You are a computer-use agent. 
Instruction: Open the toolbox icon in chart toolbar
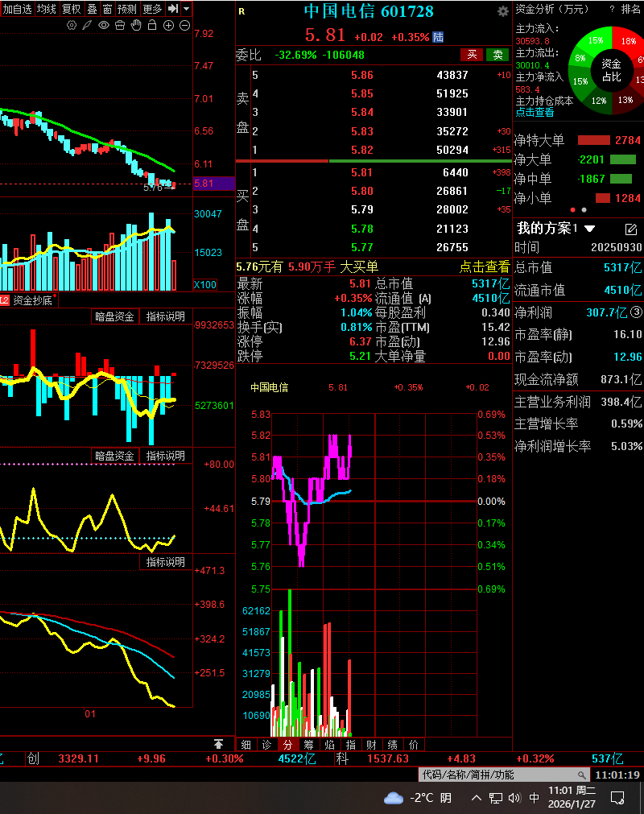click(120, 25)
